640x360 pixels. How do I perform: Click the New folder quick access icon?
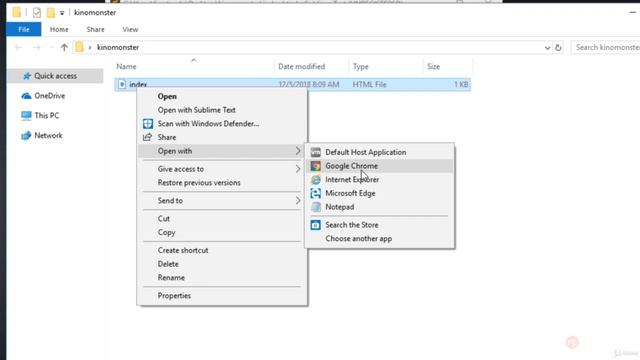50,13
